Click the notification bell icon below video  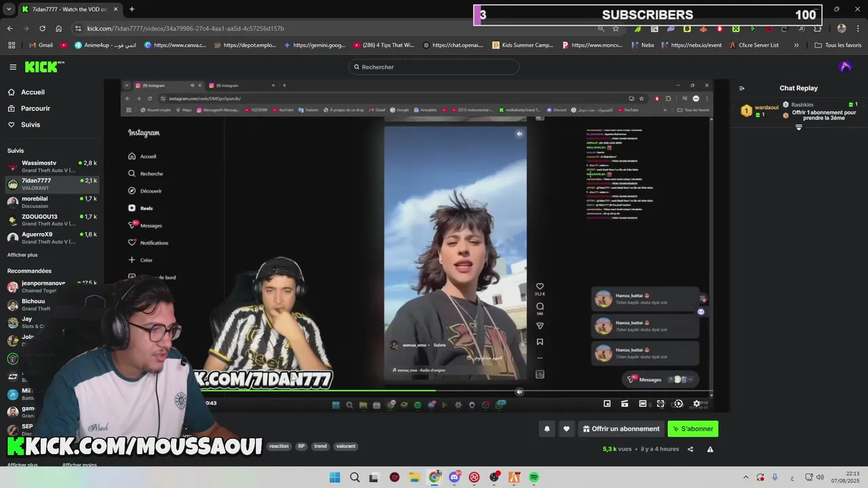(x=547, y=428)
